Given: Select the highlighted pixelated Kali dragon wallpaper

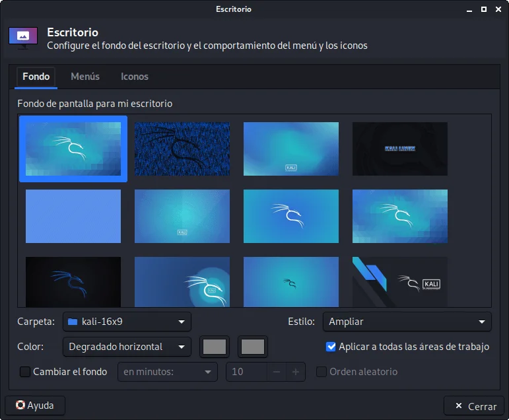Looking at the screenshot, I should (73, 149).
